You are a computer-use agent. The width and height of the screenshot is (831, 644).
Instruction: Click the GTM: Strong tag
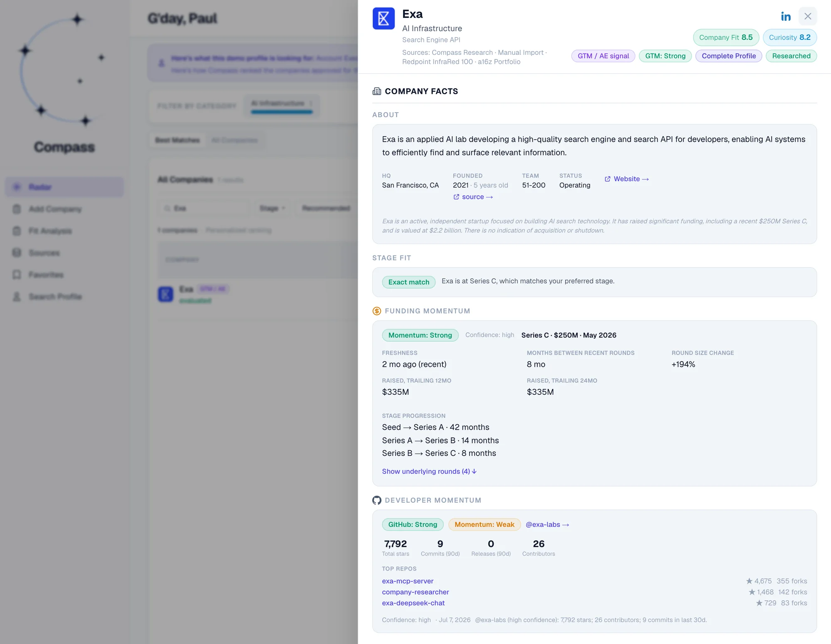click(665, 56)
